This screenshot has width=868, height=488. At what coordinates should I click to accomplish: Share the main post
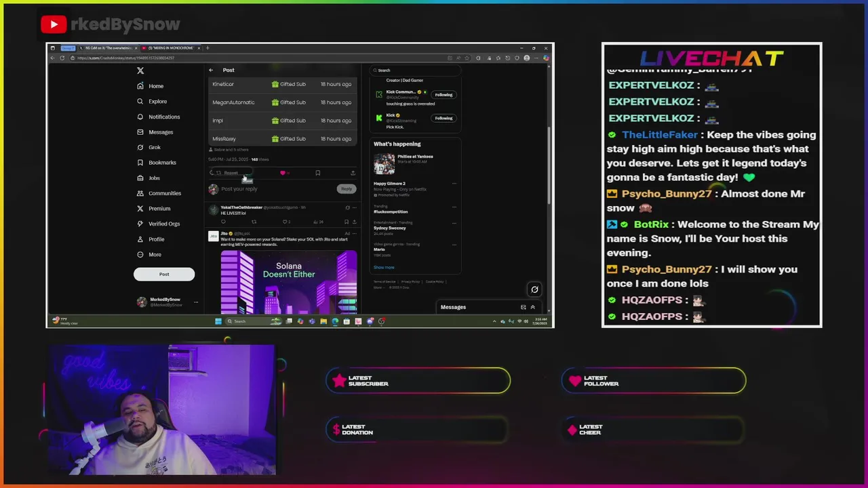pyautogui.click(x=353, y=173)
